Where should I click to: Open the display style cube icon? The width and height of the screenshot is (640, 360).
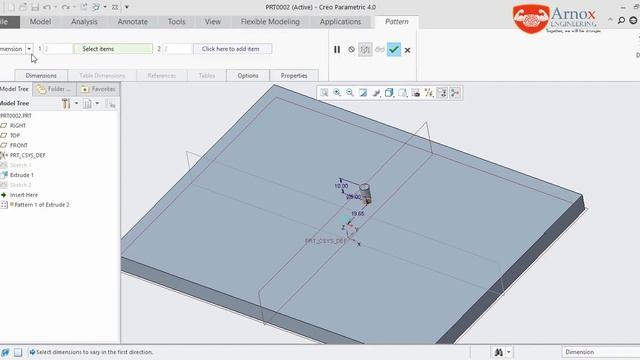[x=389, y=93]
